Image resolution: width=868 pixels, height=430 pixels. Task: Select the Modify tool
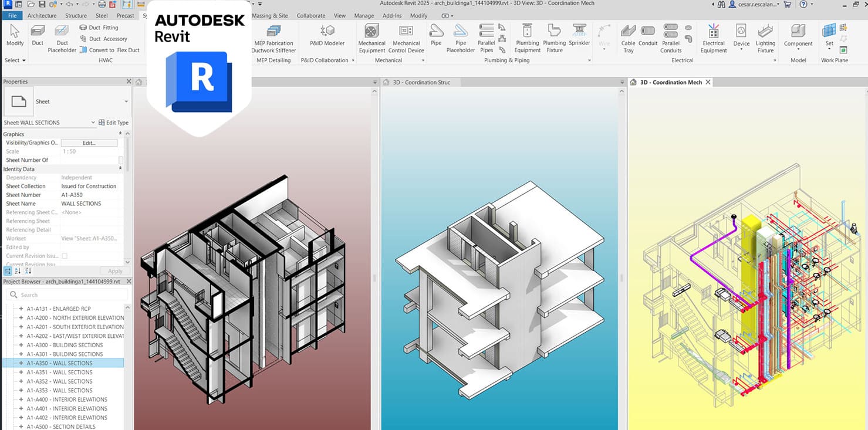coord(15,35)
